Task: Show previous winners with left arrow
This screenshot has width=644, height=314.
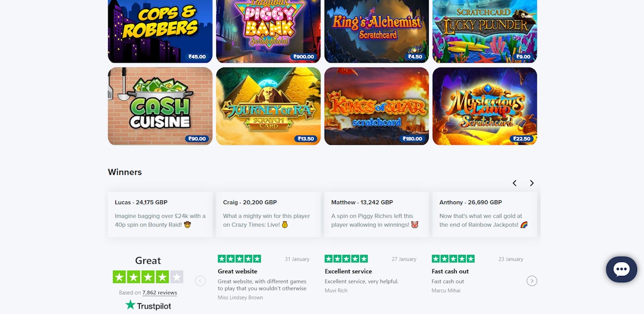Action: tap(514, 183)
